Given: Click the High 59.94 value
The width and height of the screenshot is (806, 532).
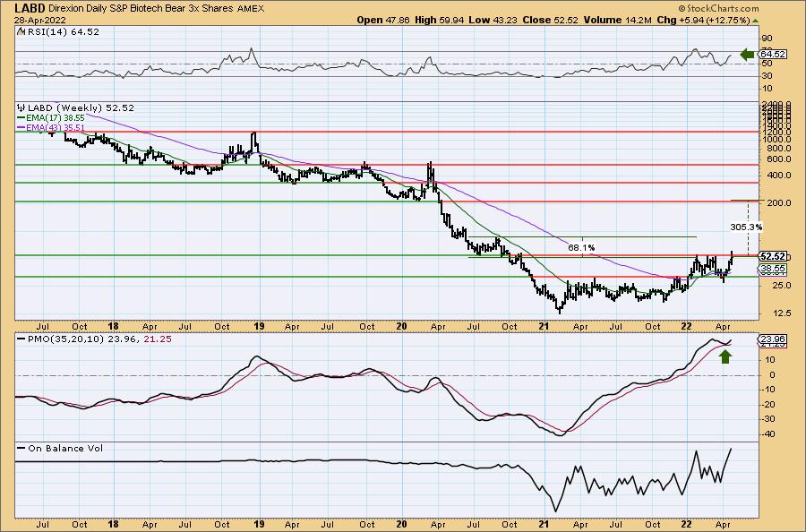Looking at the screenshot, I should tap(440, 20).
